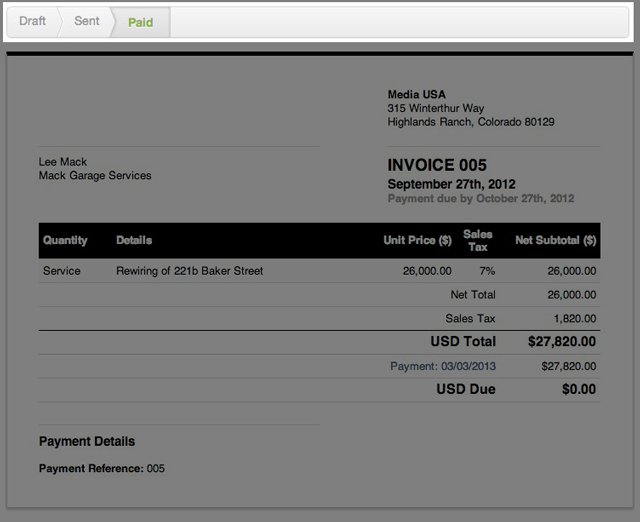
Task: Select the Rewiring of 221b Baker Street item
Action: click(x=189, y=270)
